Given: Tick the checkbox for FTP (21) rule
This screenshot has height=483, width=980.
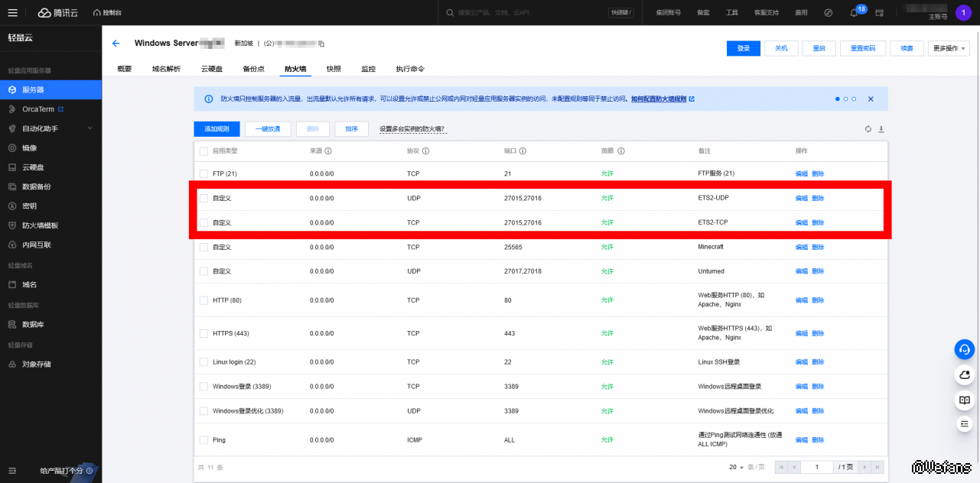Looking at the screenshot, I should point(203,173).
